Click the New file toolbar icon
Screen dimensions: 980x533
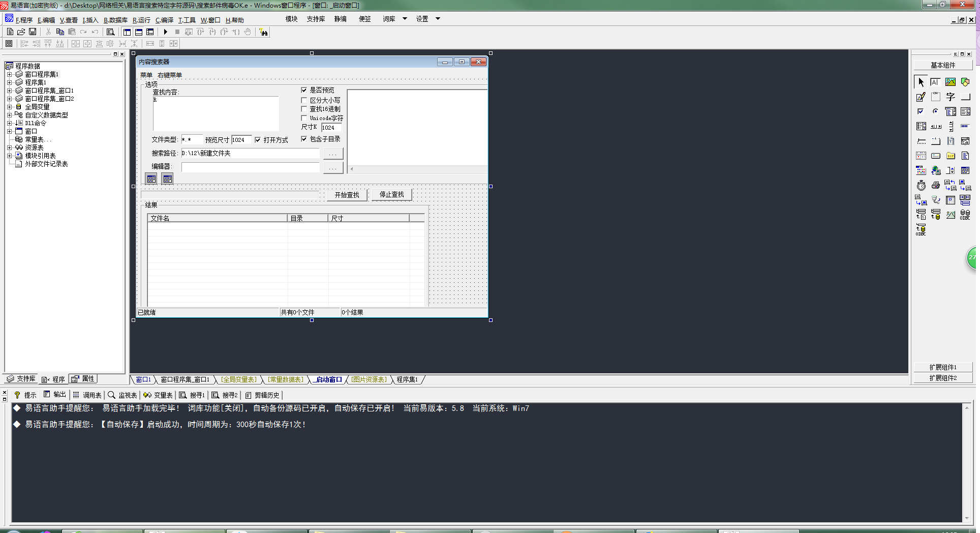coord(10,32)
